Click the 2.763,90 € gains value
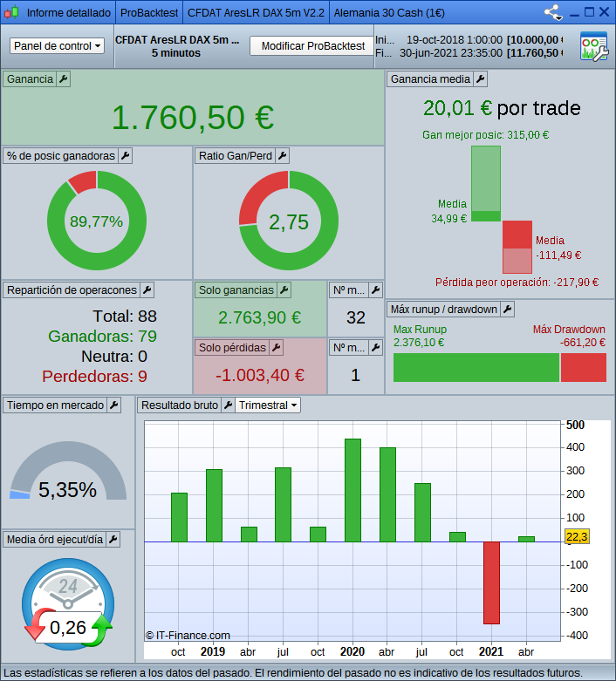 coord(259,317)
